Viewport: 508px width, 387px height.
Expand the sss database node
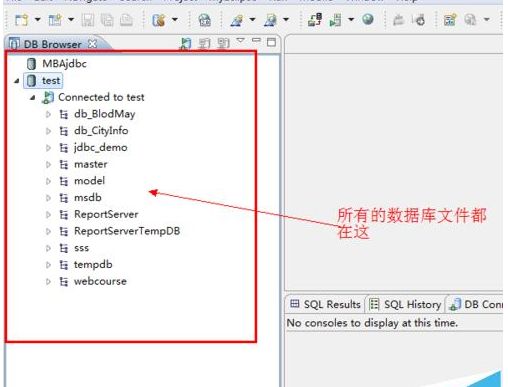pos(48,248)
